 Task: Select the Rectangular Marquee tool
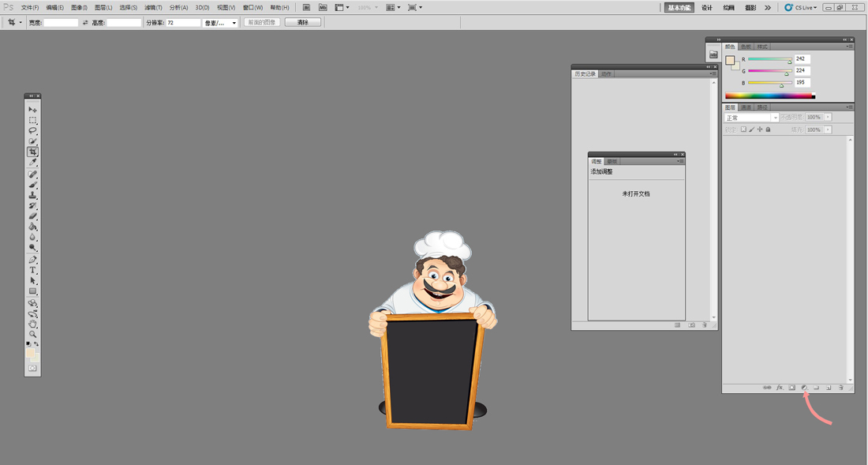pyautogui.click(x=32, y=120)
